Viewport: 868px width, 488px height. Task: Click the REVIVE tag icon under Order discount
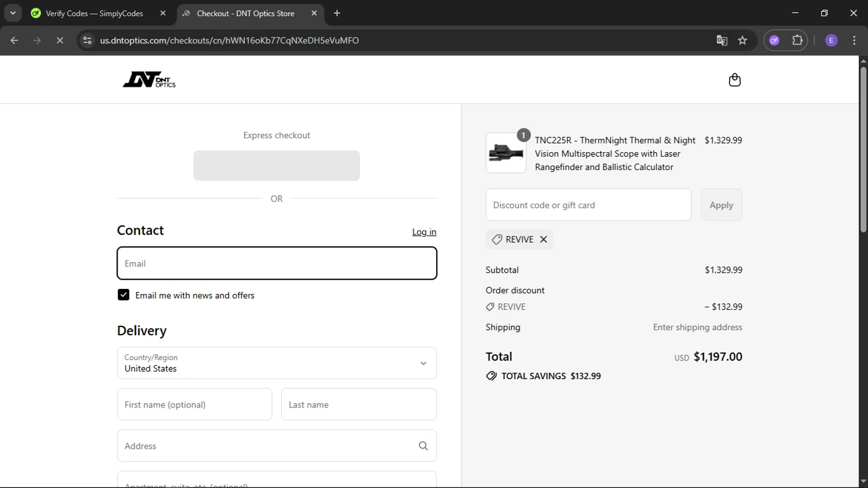[x=490, y=307]
